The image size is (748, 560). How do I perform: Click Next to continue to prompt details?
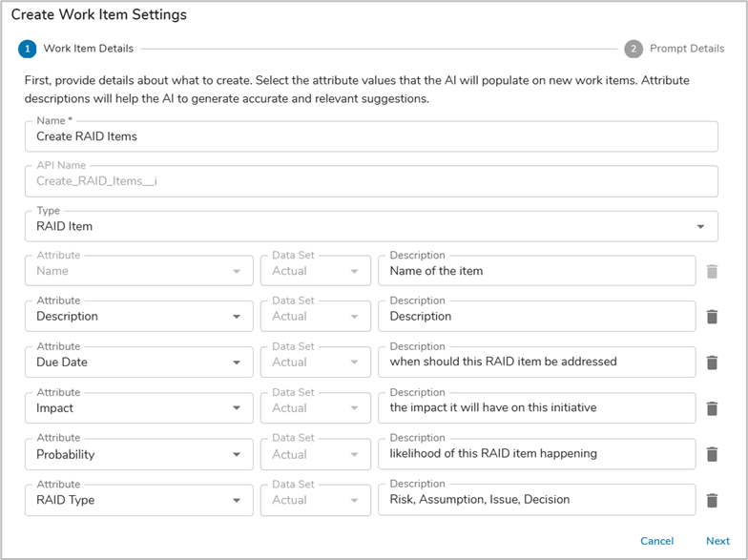click(x=717, y=541)
